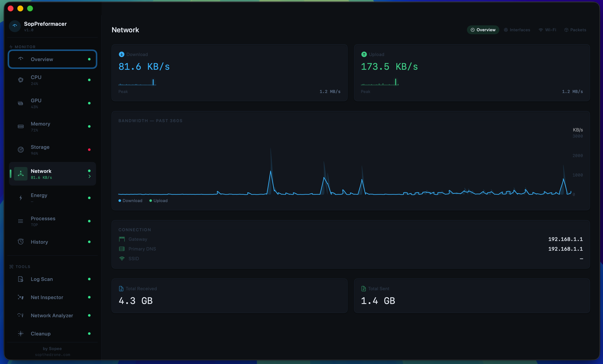Screen dimensions: 603x364
Task: Select the Storage gauge icon
Action: click(x=21, y=150)
